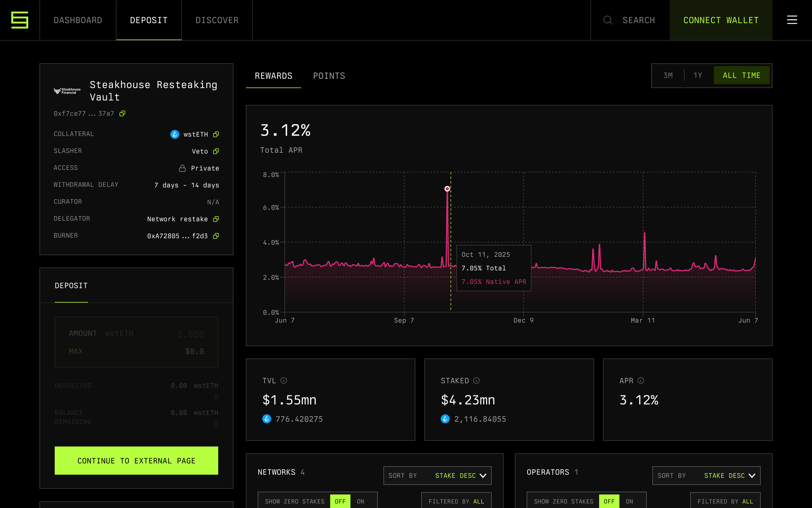Click the Steakhouse Financial logo
The width and height of the screenshot is (812, 508).
(67, 91)
